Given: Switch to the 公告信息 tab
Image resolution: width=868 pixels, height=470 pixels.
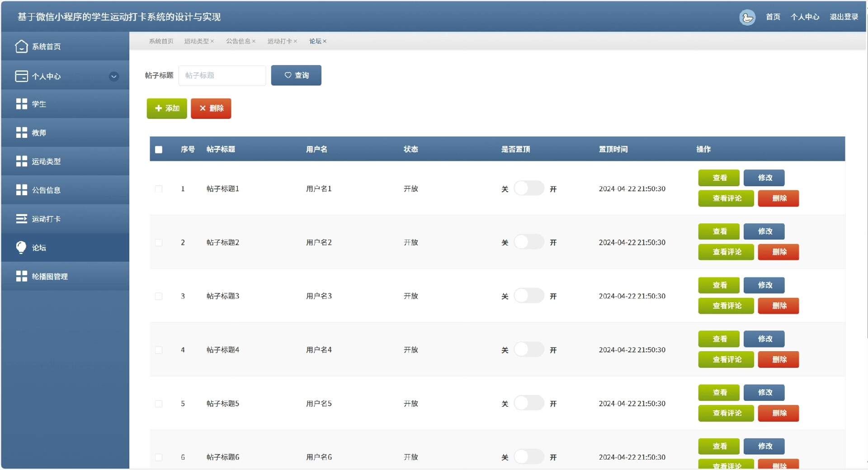Looking at the screenshot, I should coord(238,41).
